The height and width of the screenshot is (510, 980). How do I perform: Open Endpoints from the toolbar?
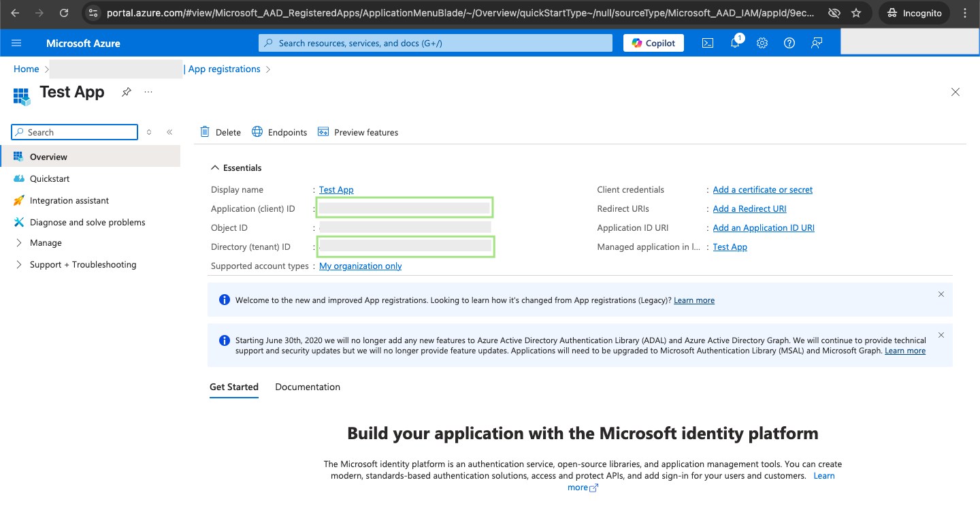click(280, 132)
